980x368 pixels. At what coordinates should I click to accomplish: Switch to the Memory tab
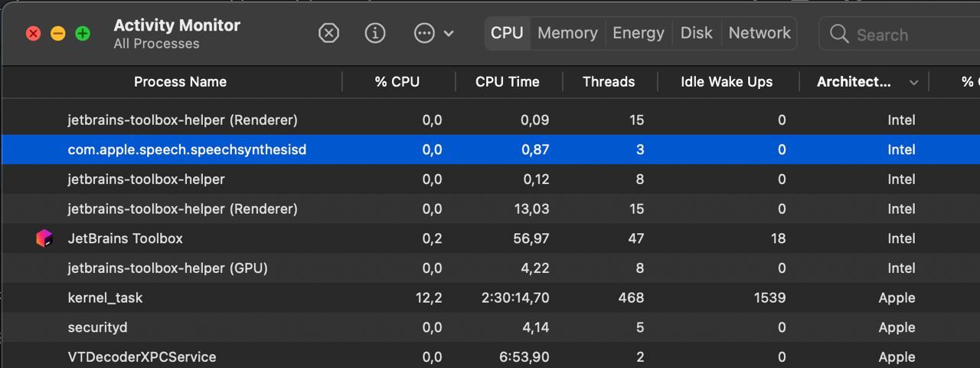coord(567,33)
